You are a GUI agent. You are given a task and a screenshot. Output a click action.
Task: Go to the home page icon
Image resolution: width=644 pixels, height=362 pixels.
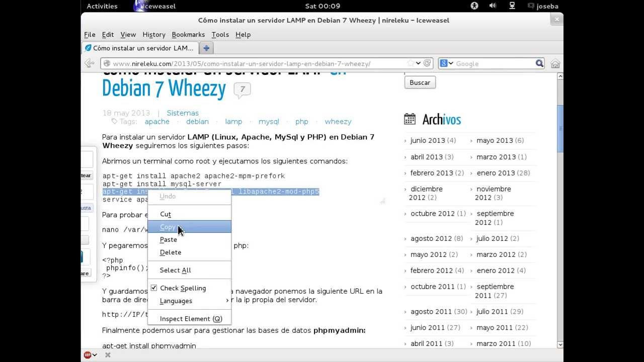(555, 63)
